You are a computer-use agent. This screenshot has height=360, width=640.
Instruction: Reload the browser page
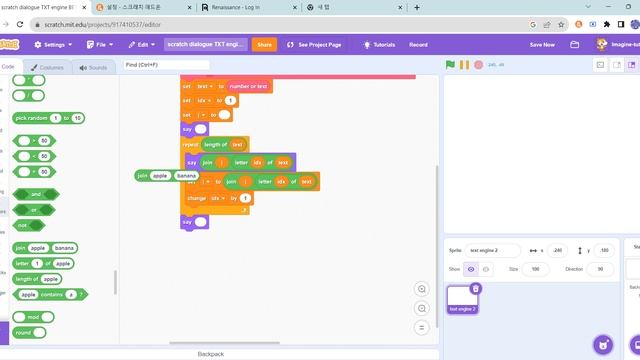point(20,24)
